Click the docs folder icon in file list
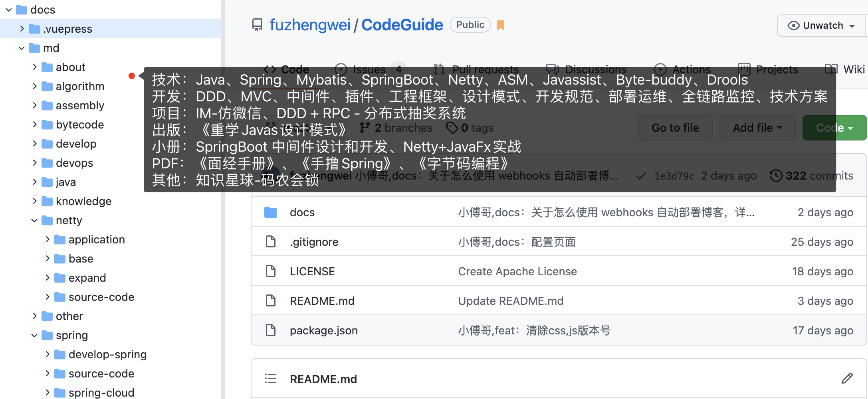The image size is (868, 399). pos(271,212)
